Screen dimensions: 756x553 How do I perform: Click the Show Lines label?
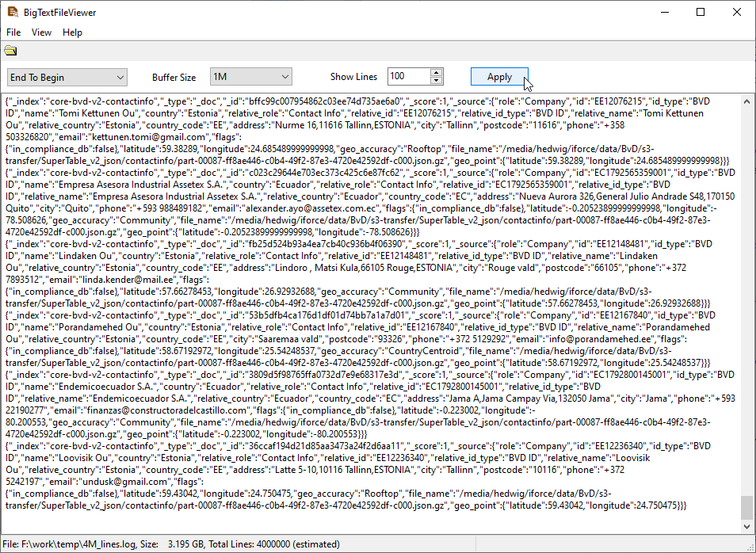click(353, 77)
